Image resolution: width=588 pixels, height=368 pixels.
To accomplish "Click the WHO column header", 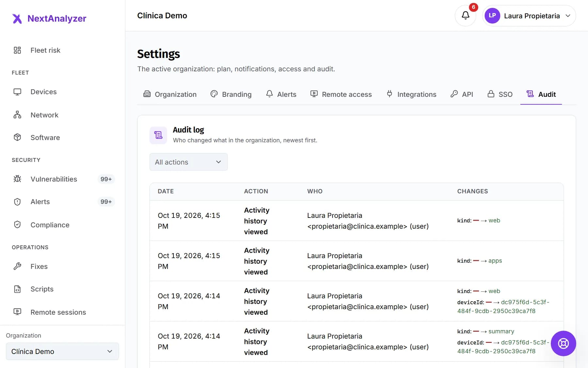I will (315, 191).
